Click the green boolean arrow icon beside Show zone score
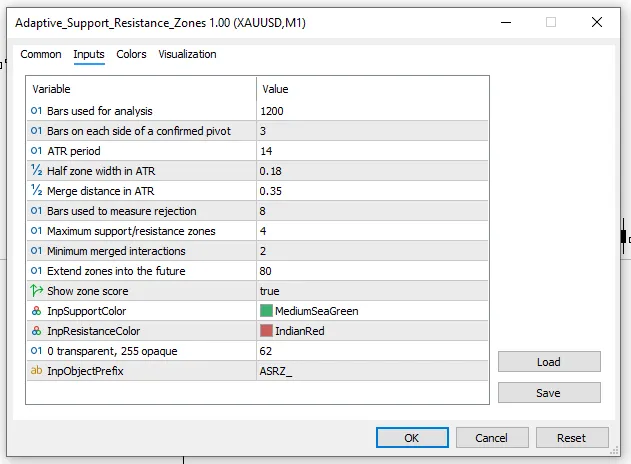The image size is (631, 464). [36, 290]
